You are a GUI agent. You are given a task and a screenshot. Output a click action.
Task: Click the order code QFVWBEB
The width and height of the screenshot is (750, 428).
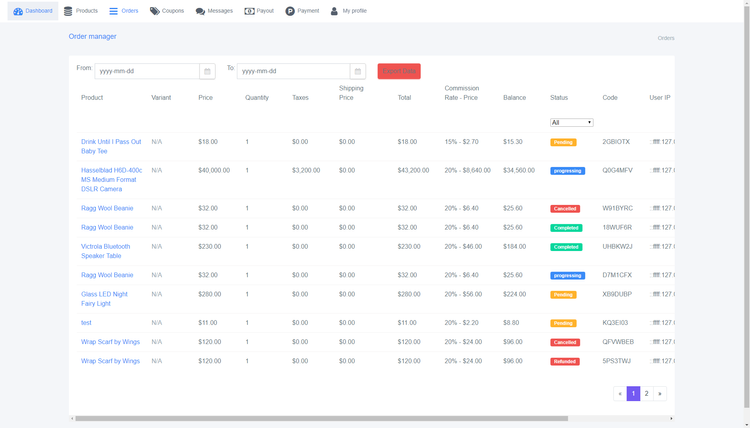[618, 342]
